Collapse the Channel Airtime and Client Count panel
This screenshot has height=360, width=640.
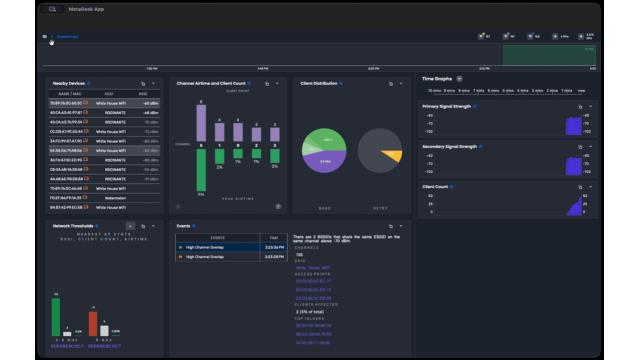click(x=278, y=84)
